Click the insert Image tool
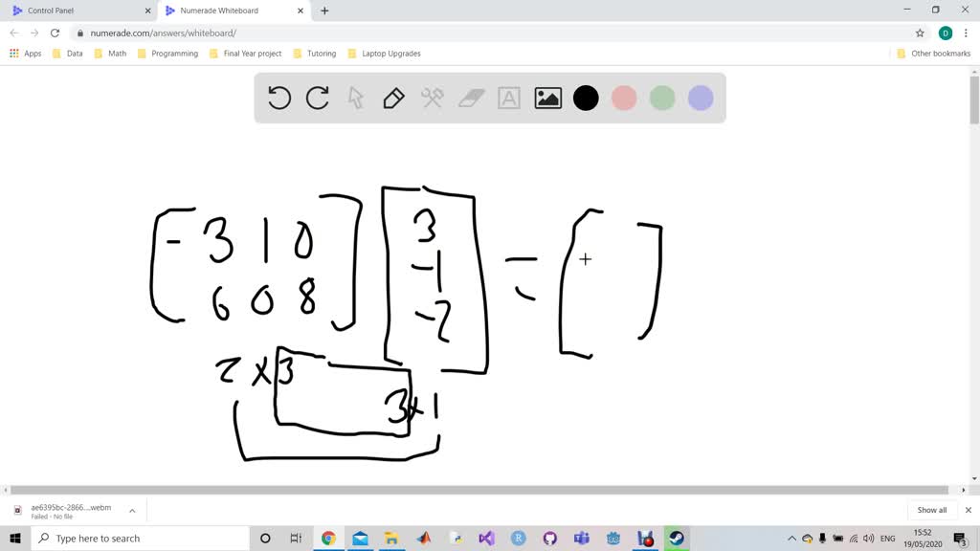980x551 pixels. pyautogui.click(x=546, y=98)
